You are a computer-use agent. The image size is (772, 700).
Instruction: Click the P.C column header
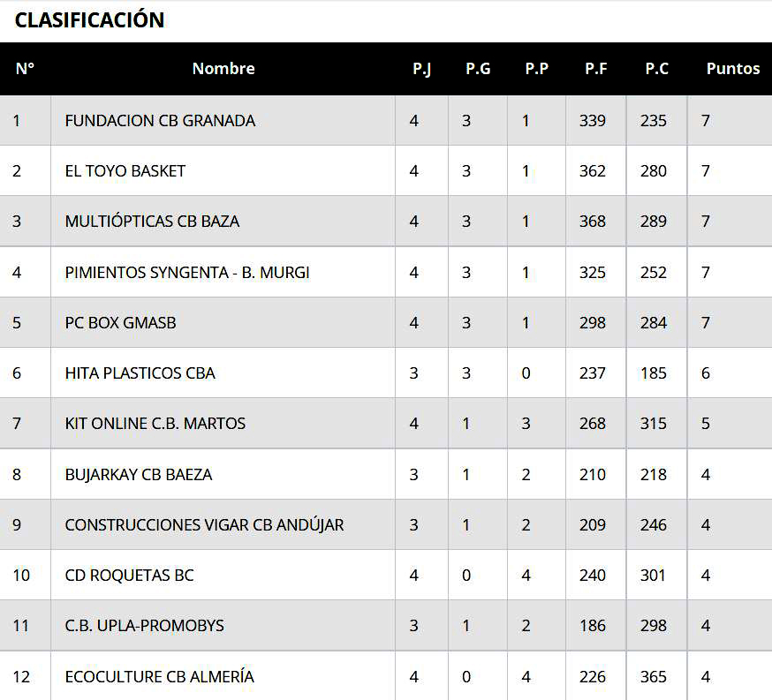pos(656,69)
